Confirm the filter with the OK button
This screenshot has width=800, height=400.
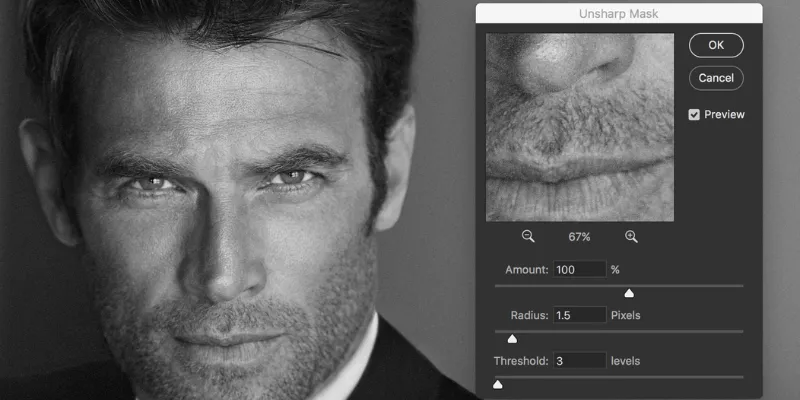715,45
